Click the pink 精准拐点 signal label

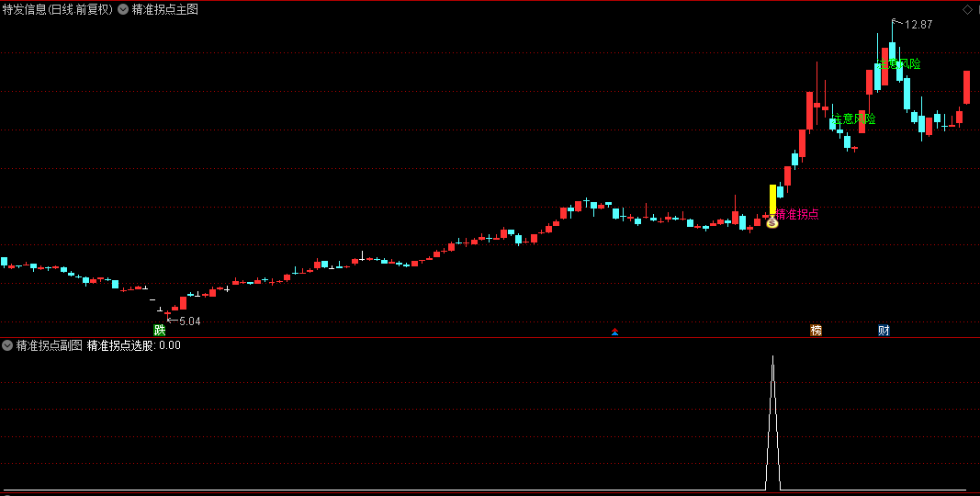797,214
